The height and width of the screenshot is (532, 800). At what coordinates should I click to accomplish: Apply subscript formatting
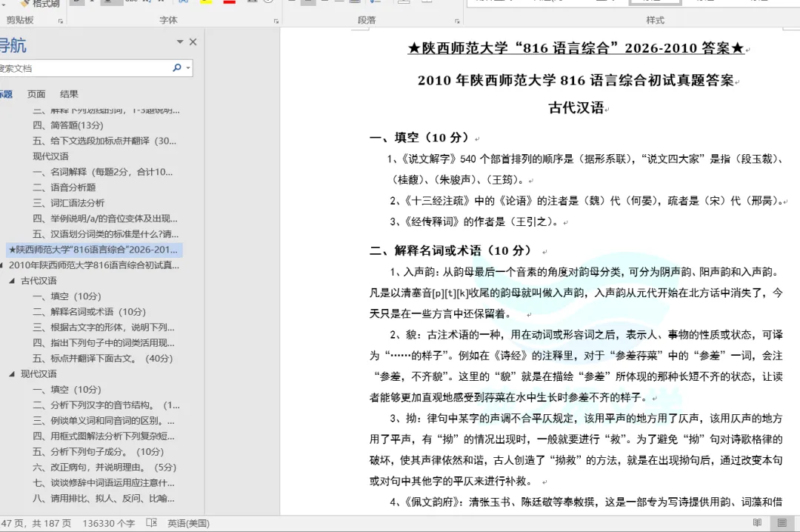[x=147, y=2]
